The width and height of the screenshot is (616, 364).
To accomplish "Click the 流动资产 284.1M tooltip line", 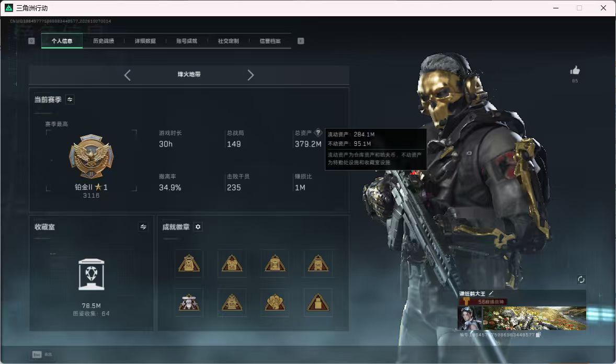I will (351, 134).
